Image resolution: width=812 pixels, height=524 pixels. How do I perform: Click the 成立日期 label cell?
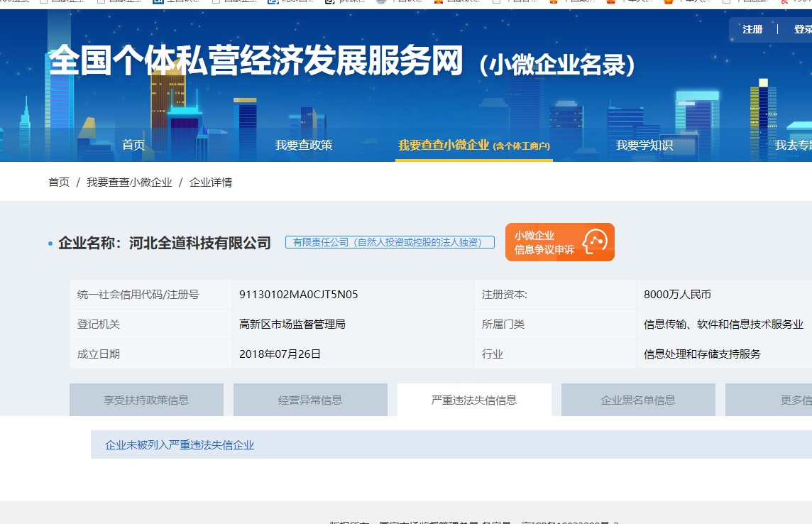(150, 354)
